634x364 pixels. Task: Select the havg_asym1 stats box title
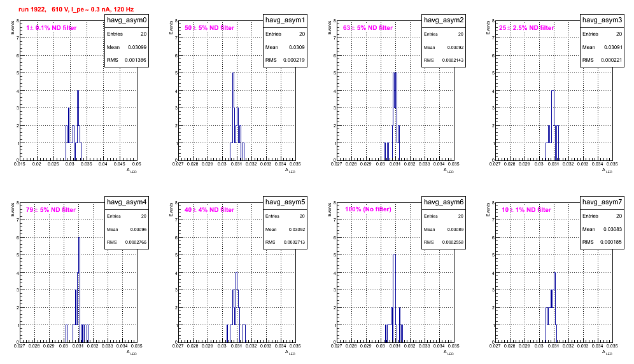point(285,20)
